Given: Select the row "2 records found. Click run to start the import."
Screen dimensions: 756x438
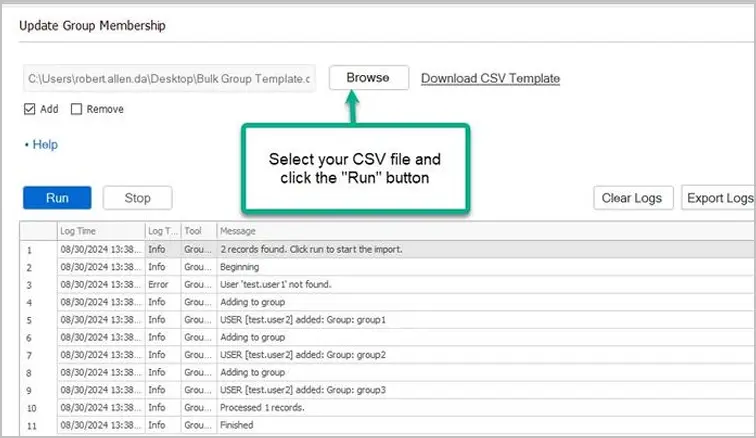Looking at the screenshot, I should click(x=388, y=249).
